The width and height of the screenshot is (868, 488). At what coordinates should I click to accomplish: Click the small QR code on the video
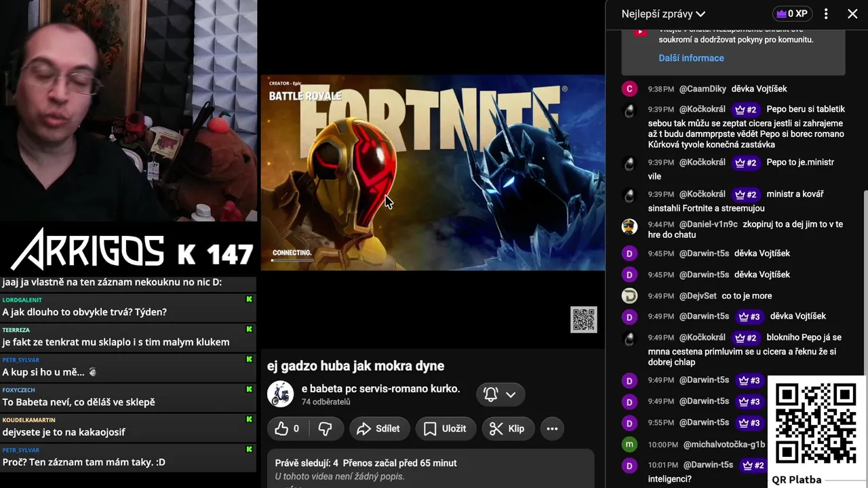(x=583, y=320)
